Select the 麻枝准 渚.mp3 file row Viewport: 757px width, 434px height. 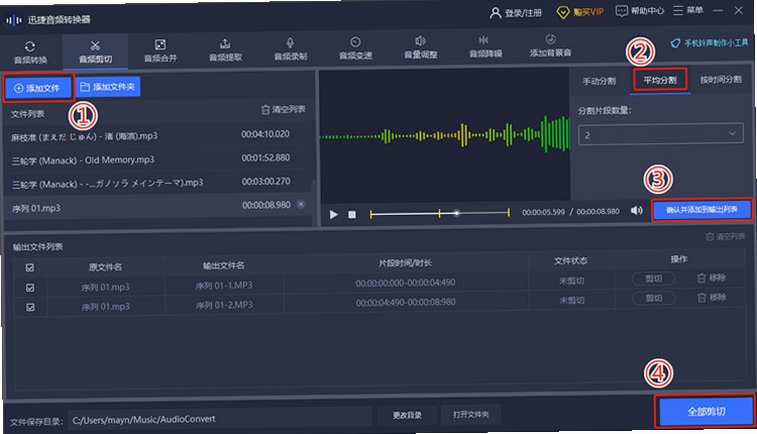click(157, 135)
